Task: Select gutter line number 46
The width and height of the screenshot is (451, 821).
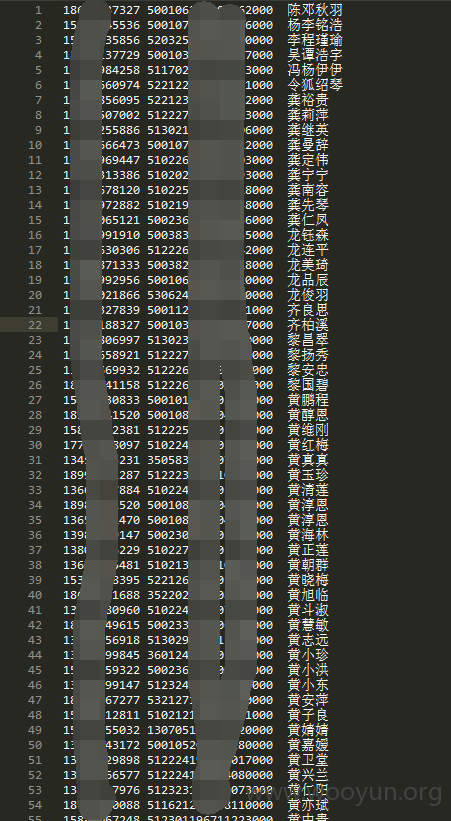Action: click(35, 685)
